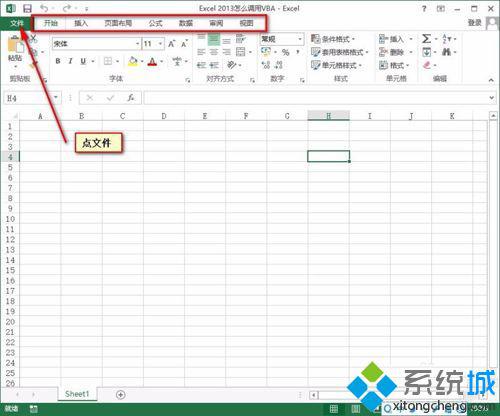500x416 pixels.
Task: Open the font size dropdown
Action: click(x=160, y=44)
